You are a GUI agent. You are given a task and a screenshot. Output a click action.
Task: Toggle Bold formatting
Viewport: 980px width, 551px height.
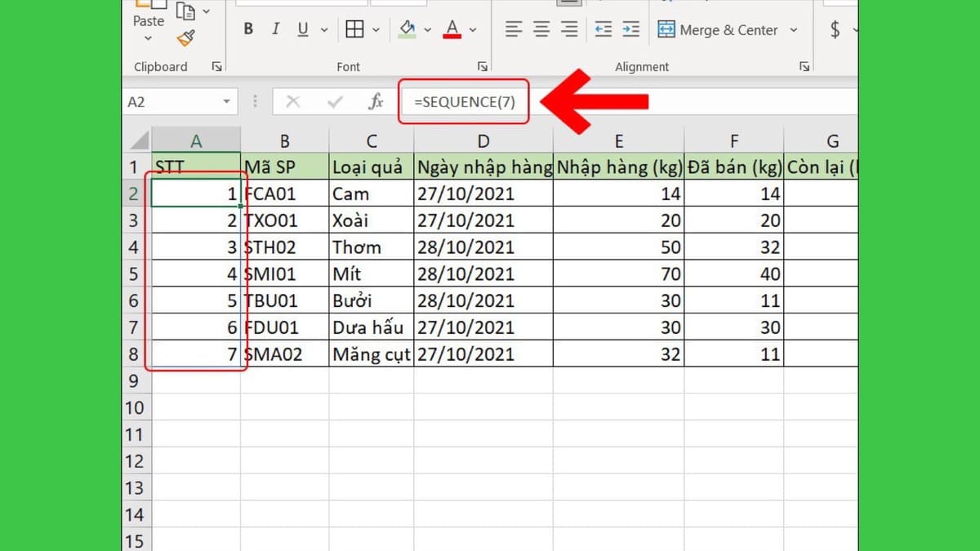[248, 29]
